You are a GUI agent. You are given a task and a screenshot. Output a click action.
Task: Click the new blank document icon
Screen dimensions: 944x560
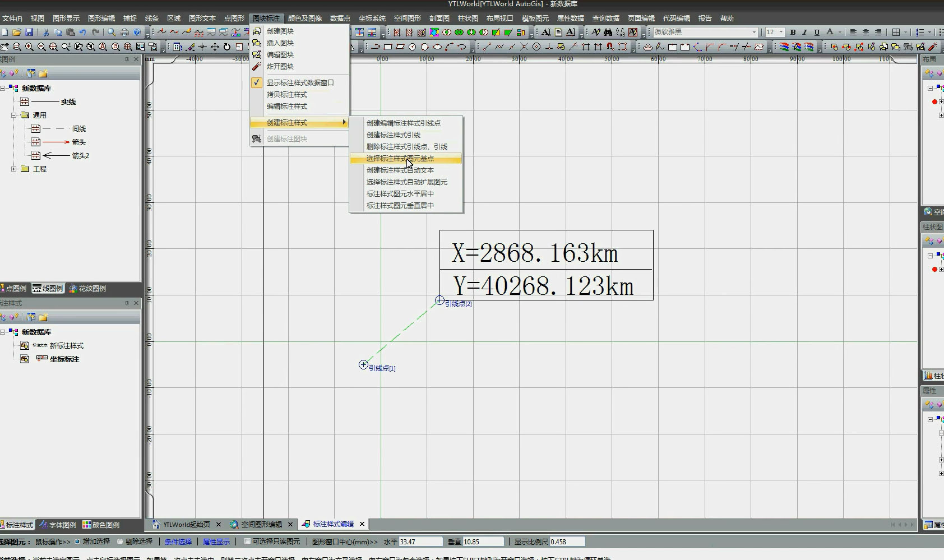tap(4, 32)
